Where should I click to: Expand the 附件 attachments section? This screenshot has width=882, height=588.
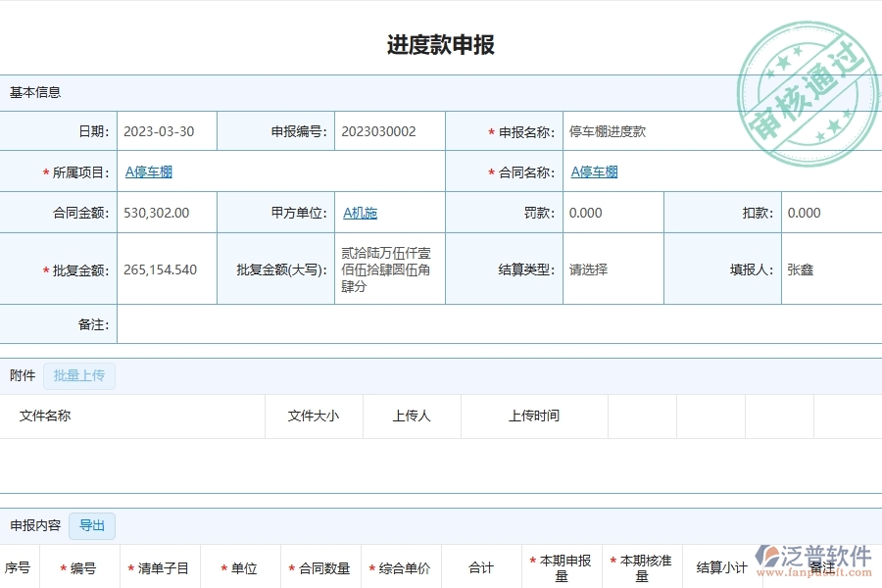pos(22,375)
